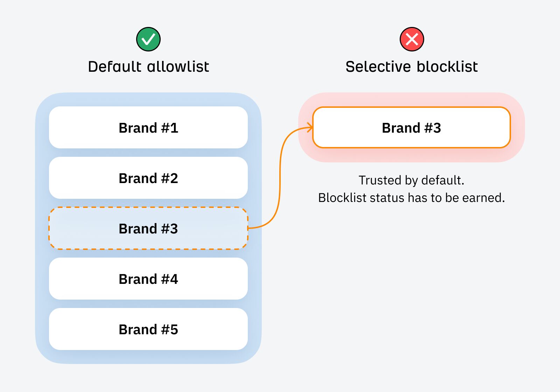560x392 pixels.
Task: Click the blue panel area beneath Brand #5
Action: click(148, 357)
